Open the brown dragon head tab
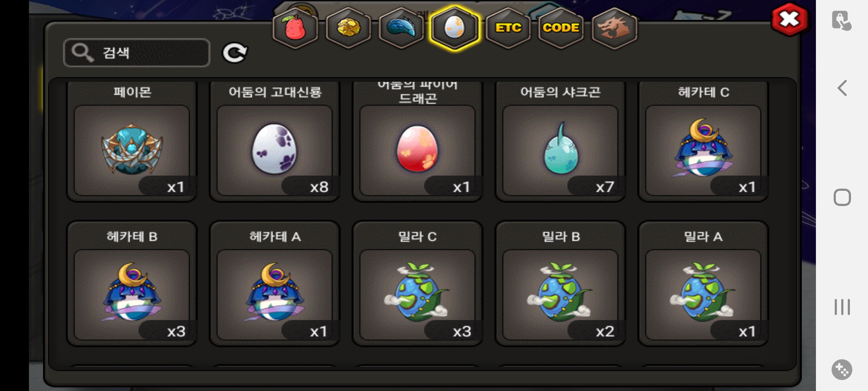This screenshot has height=391, width=868. [x=614, y=28]
